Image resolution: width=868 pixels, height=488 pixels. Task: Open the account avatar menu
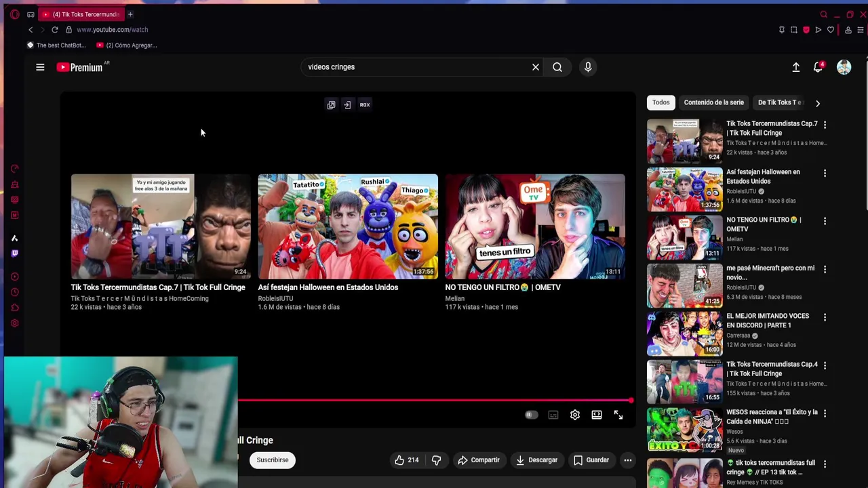click(x=844, y=67)
